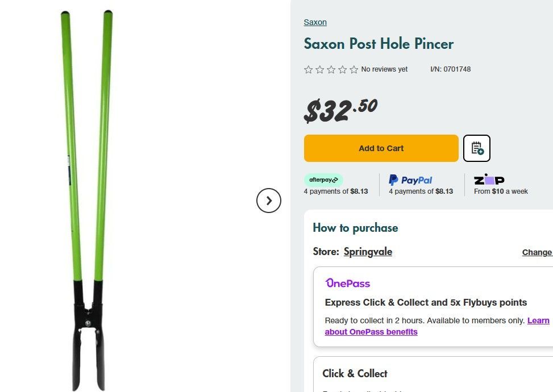Open the Springvale store link
The image size is (553, 392).
(368, 252)
